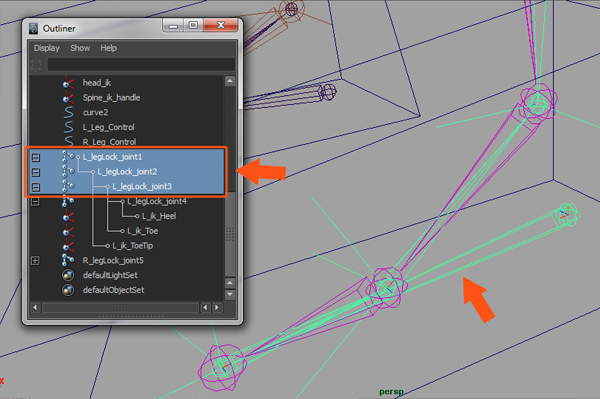
Task: Click the Outliner search filter field
Action: (141, 65)
